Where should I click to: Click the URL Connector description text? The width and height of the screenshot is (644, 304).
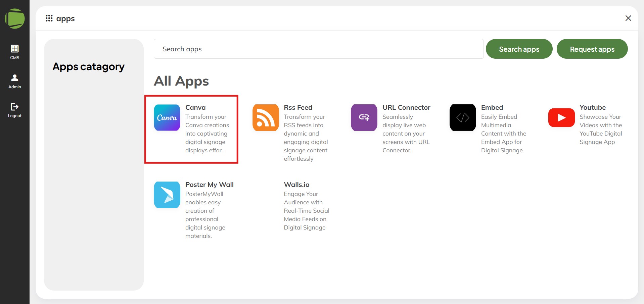pos(406,134)
